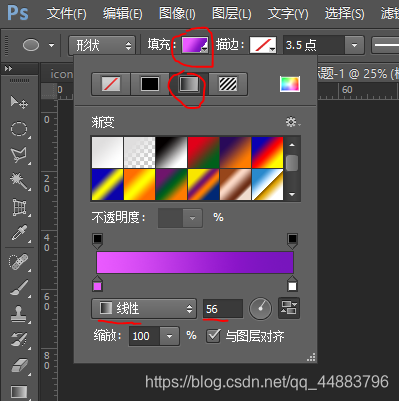Select the orange-yellow-orange gradient preset
The height and width of the screenshot is (401, 399).
point(139,184)
